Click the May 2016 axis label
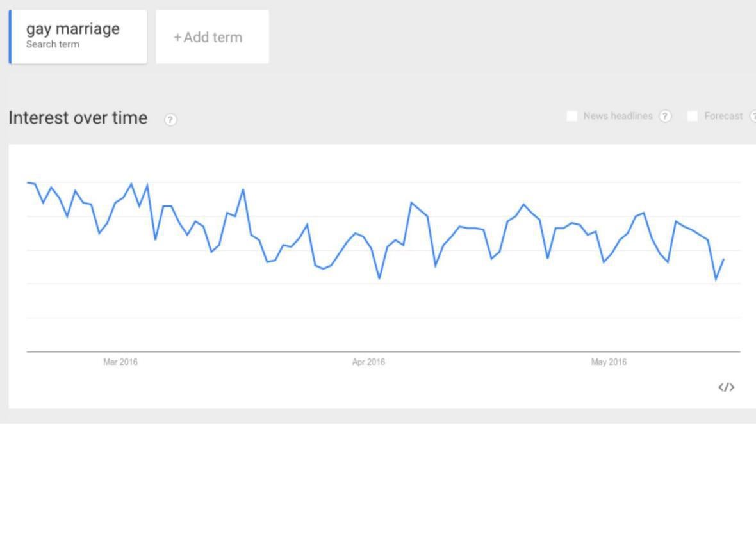 [609, 362]
